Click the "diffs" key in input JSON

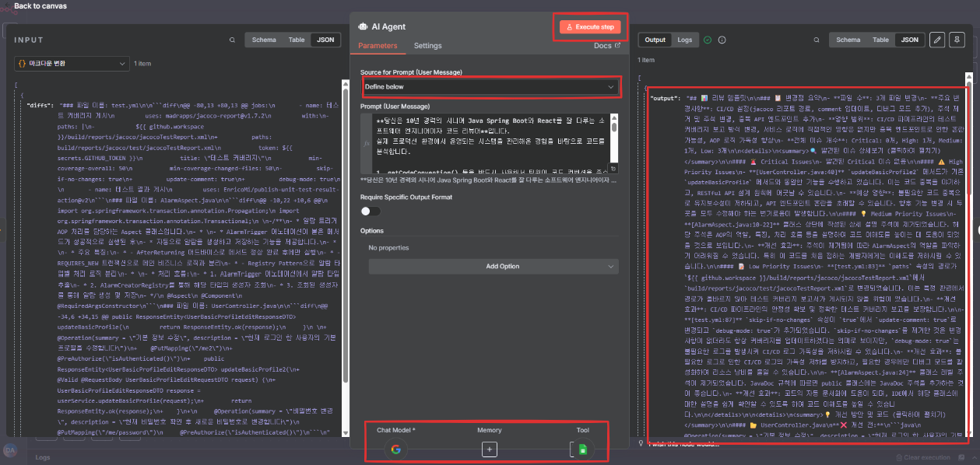tap(40, 104)
